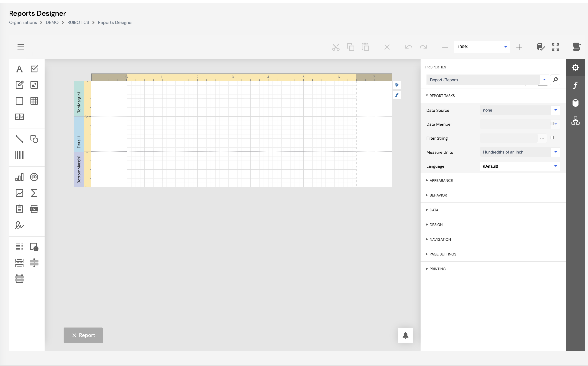Screen dimensions: 588x366
Task: Select the Sparkline control tool
Action: pyautogui.click(x=19, y=193)
